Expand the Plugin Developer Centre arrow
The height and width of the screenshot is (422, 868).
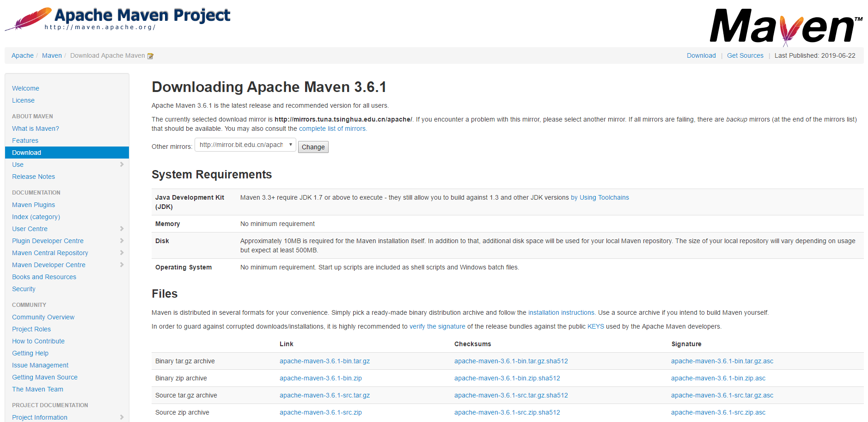point(122,241)
